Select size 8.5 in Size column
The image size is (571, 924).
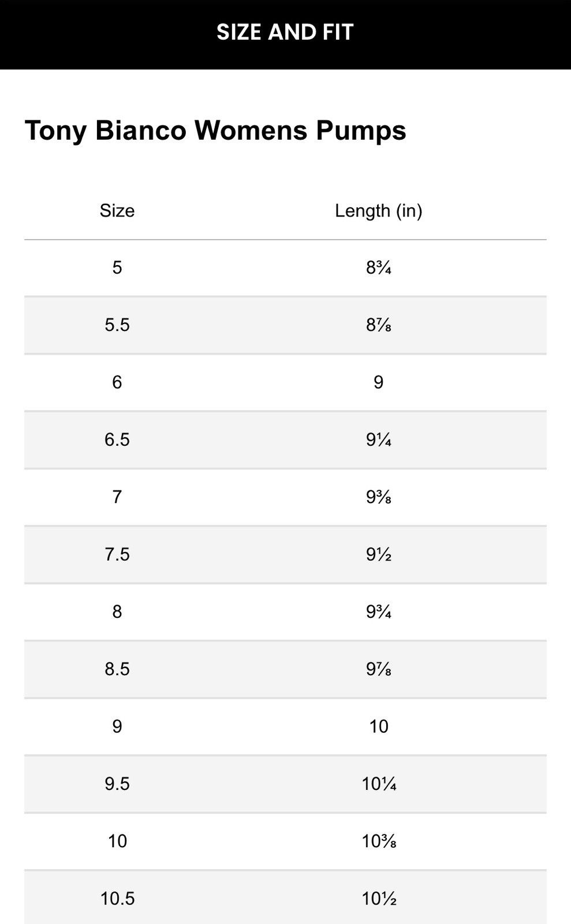pyautogui.click(x=117, y=669)
